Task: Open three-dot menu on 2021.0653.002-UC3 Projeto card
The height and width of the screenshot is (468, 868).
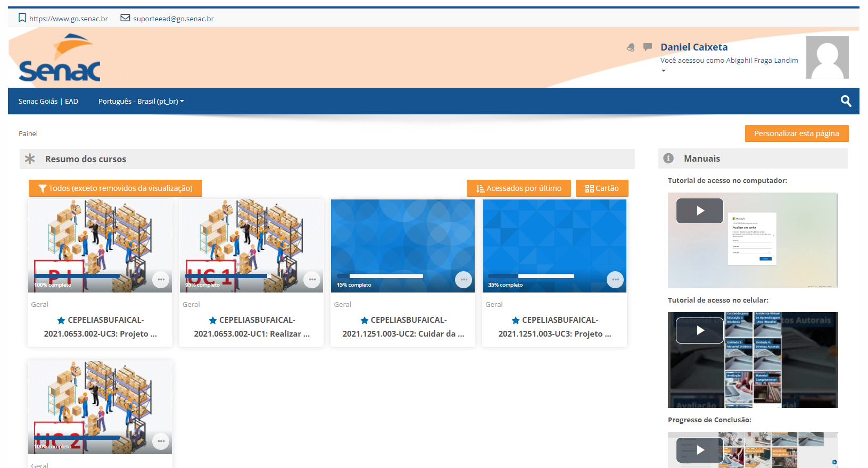Action: (x=161, y=280)
